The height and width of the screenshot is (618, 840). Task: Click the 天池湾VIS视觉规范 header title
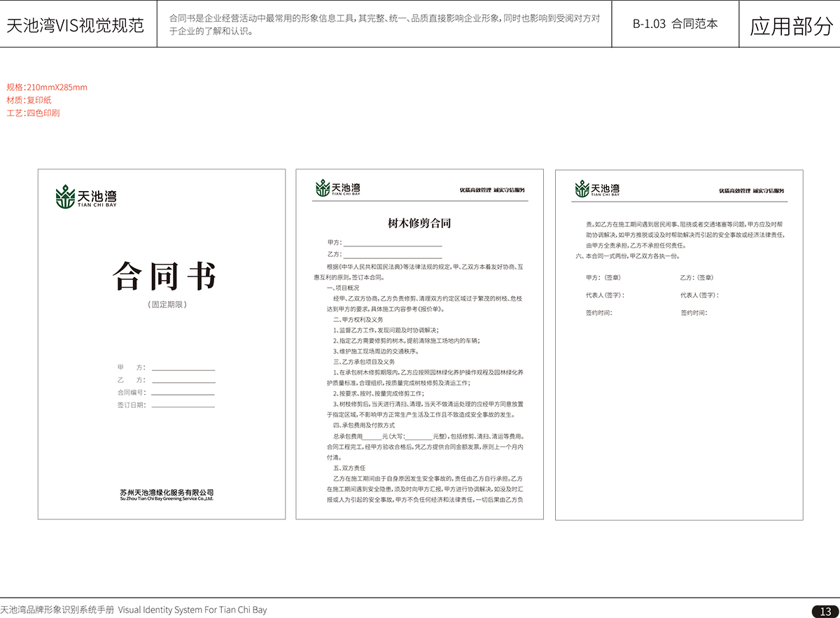click(x=76, y=26)
